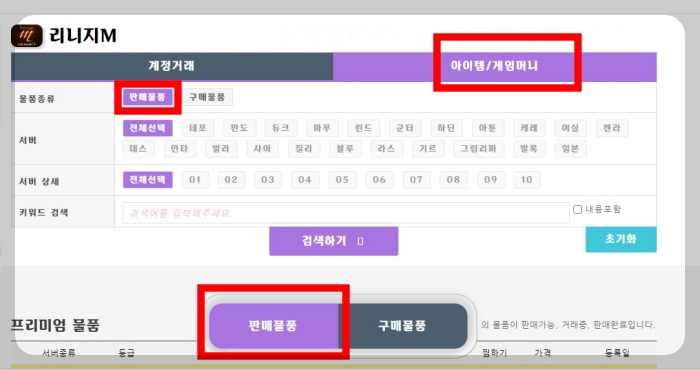Filter by 파푸 server
This screenshot has width=700, height=370.
click(322, 128)
